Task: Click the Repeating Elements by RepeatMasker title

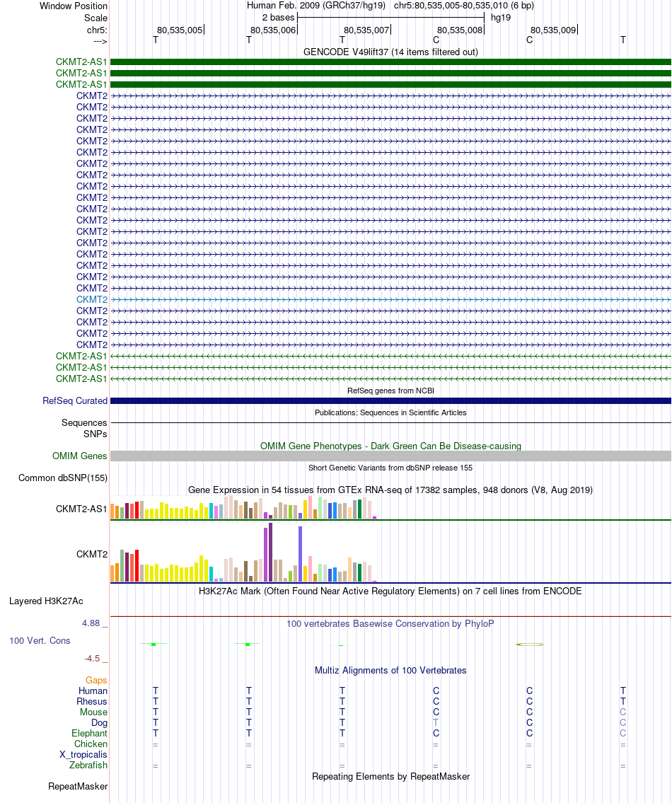Action: 390,776
